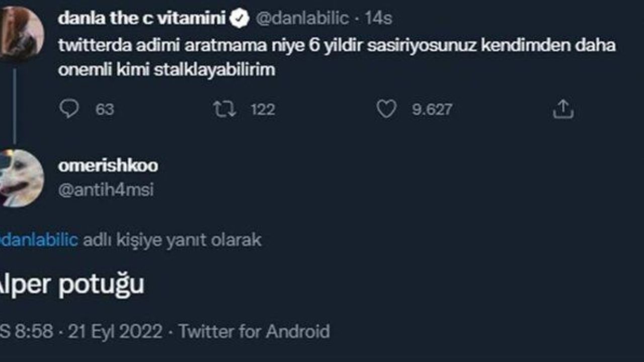The image size is (644, 362).
Task: Like the tweet with the heart icon
Action: (386, 109)
